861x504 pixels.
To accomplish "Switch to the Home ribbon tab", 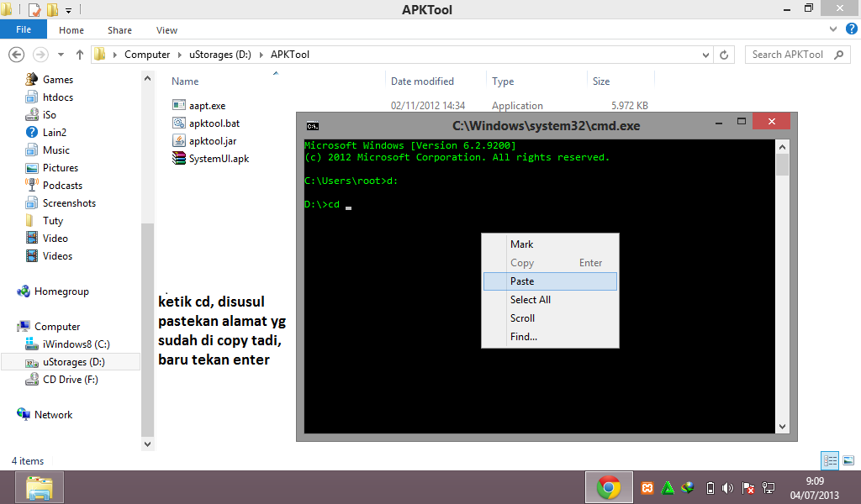I will (71, 30).
